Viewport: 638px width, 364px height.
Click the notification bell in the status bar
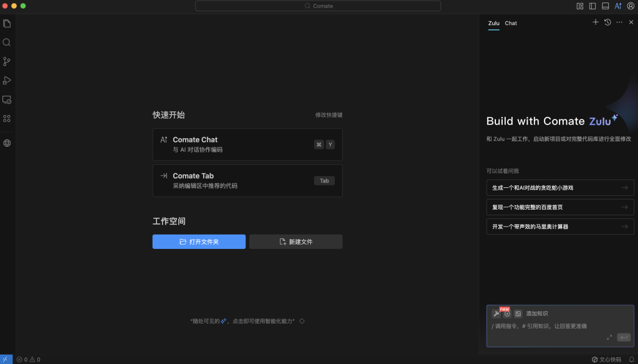pos(631,359)
